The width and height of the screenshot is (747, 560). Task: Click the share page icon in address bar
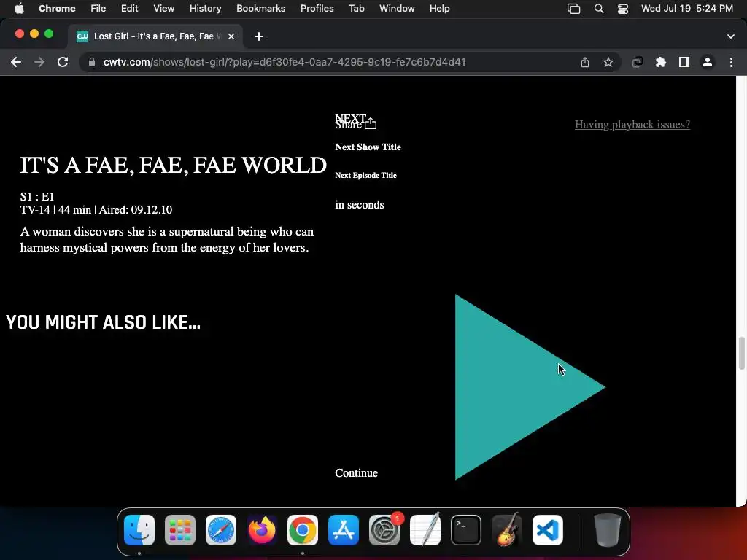tap(585, 62)
